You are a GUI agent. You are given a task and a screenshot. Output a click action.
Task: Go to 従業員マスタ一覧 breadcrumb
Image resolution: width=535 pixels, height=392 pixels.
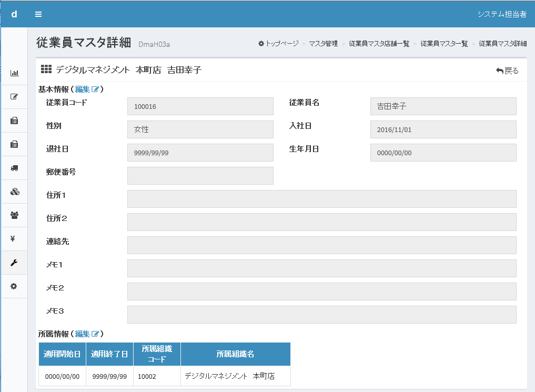point(444,43)
